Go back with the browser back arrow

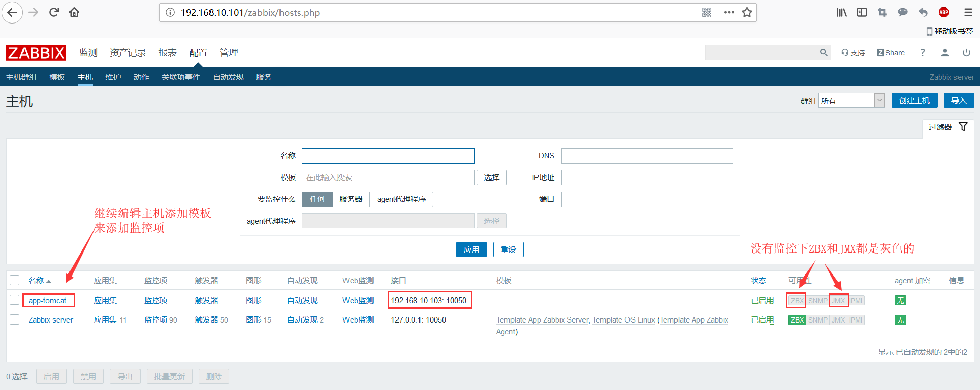[12, 12]
